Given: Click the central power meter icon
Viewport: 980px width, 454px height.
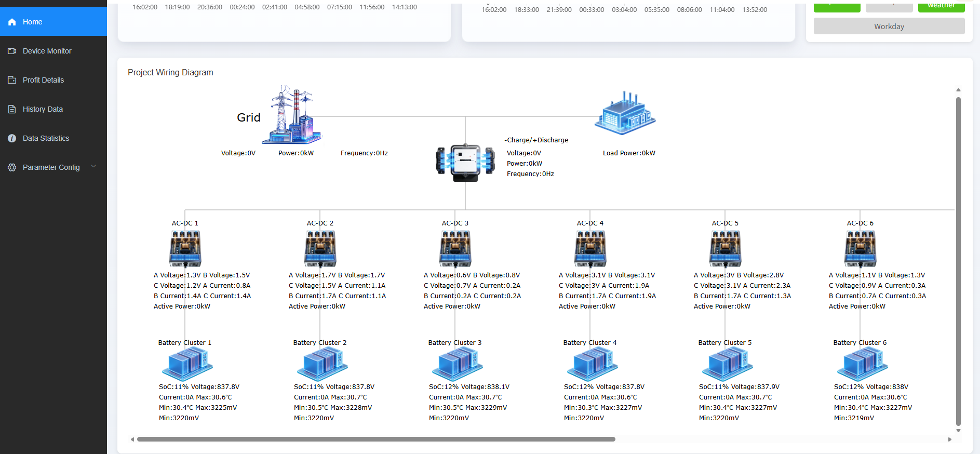Looking at the screenshot, I should click(x=465, y=162).
